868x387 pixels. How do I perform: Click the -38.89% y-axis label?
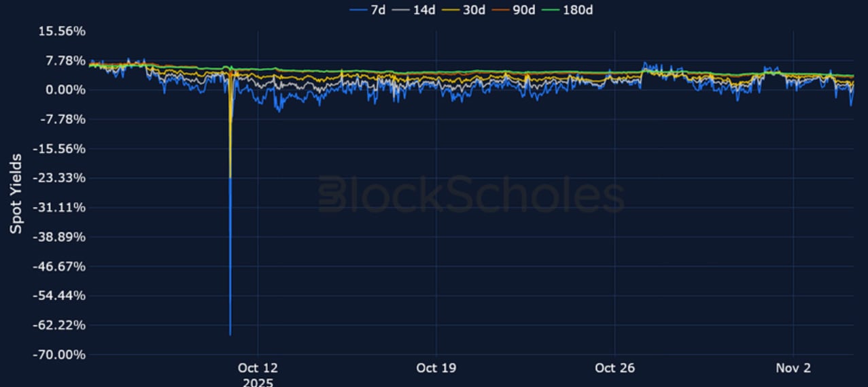tap(60, 237)
